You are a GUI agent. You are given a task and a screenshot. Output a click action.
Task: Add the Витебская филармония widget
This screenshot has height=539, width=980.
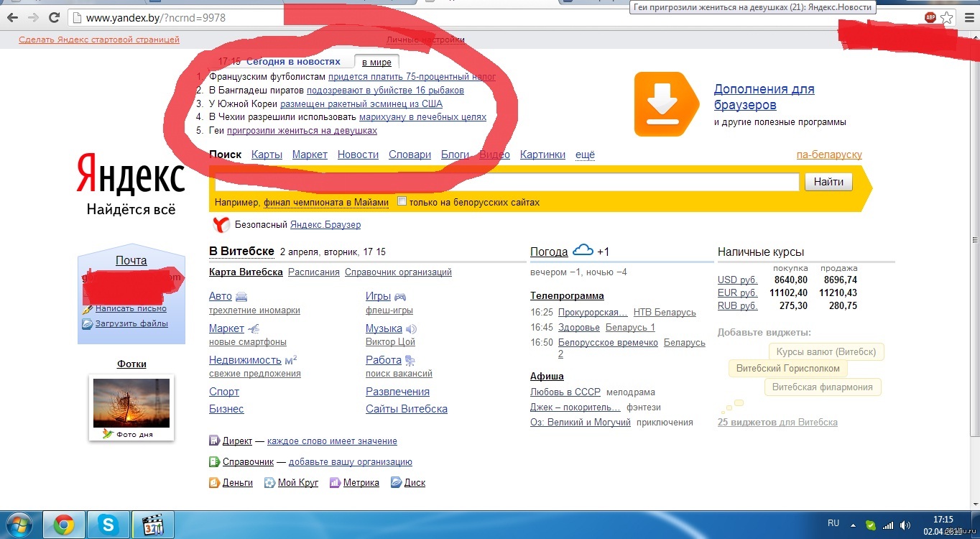[823, 387]
